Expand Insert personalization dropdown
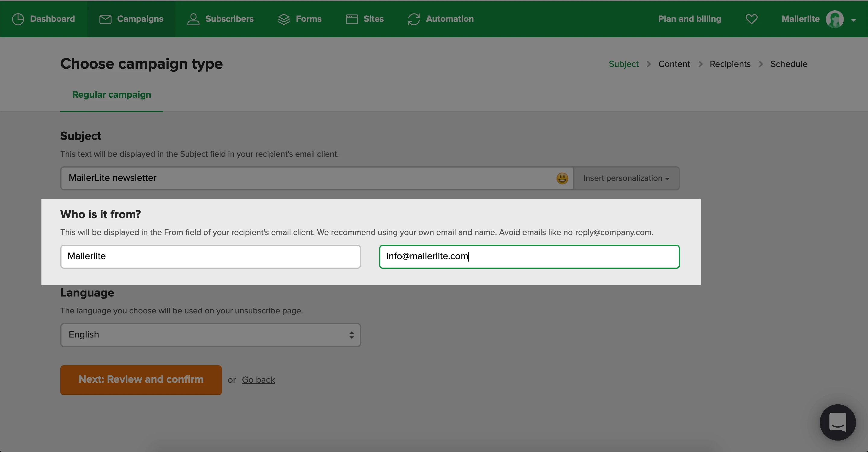The height and width of the screenshot is (452, 868). point(626,178)
